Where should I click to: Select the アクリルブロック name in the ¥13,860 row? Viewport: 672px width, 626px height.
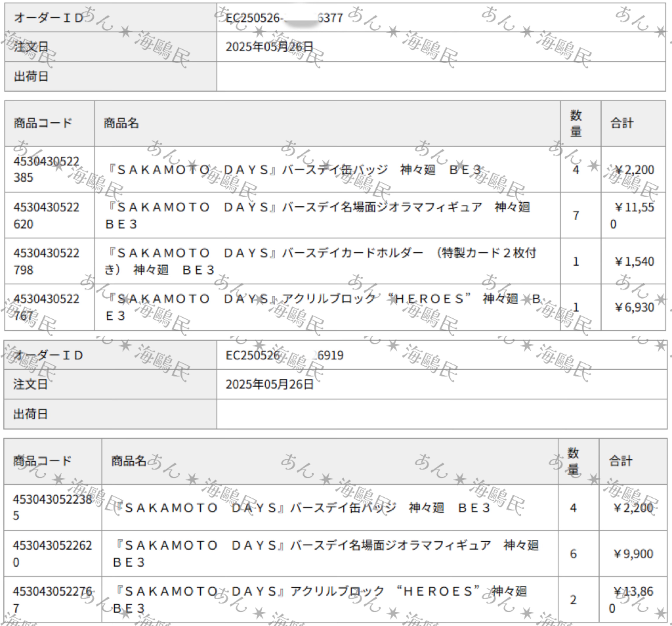pos(320,600)
